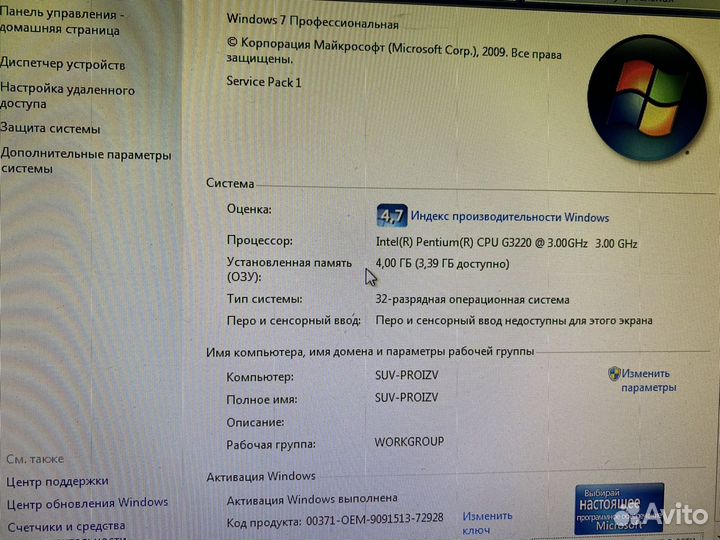
Task: Open Диспетчер устройств link
Action: coord(62,63)
